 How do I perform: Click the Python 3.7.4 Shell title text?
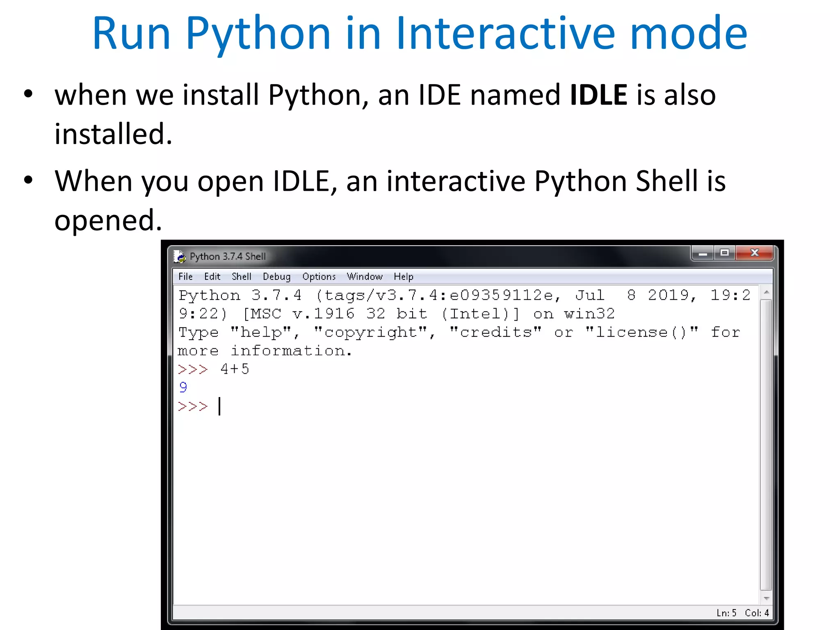[x=228, y=256]
